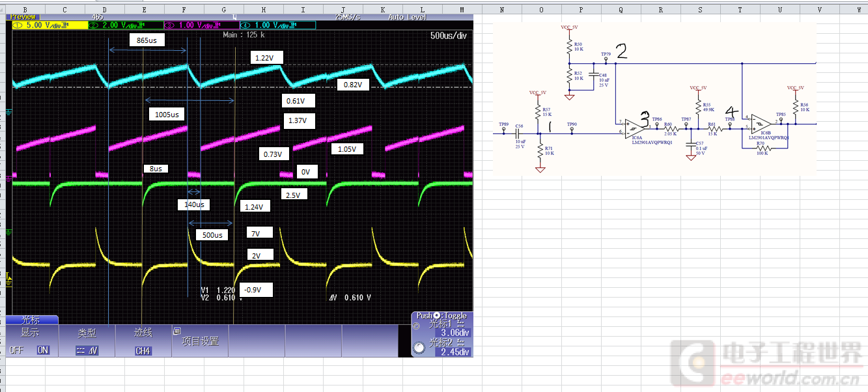868x392 pixels.
Task: Select the 1.05V text box
Action: tap(347, 149)
